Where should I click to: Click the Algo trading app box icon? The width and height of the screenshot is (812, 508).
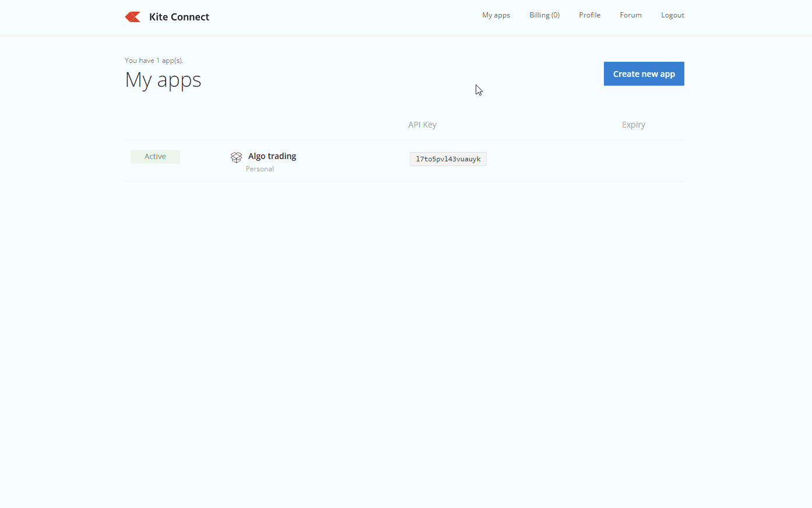pos(236,157)
